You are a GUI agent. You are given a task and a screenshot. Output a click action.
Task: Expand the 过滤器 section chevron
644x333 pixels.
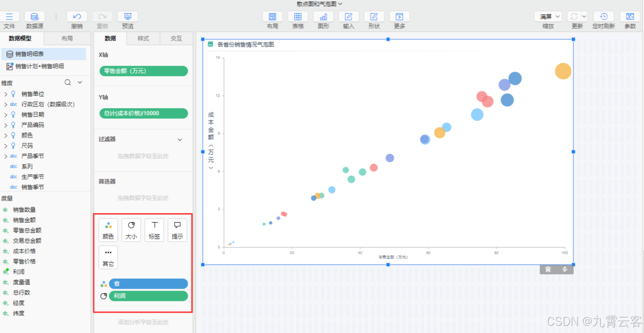pos(180,140)
